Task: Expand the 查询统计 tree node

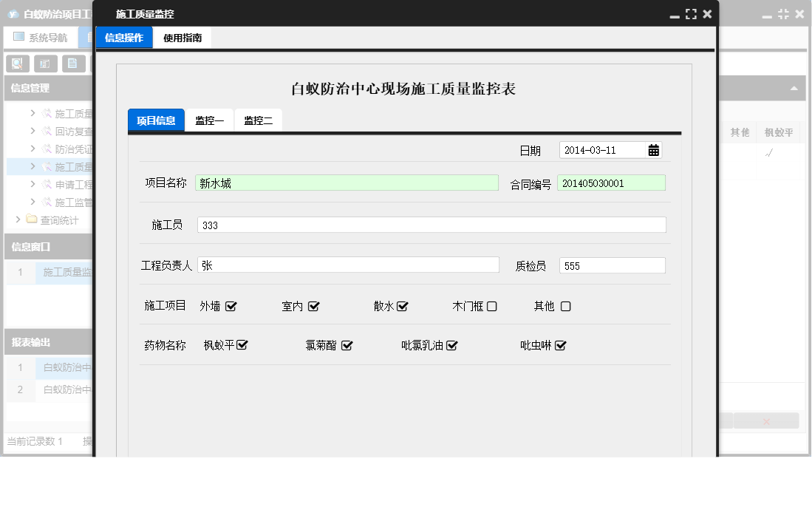Action: 18,219
